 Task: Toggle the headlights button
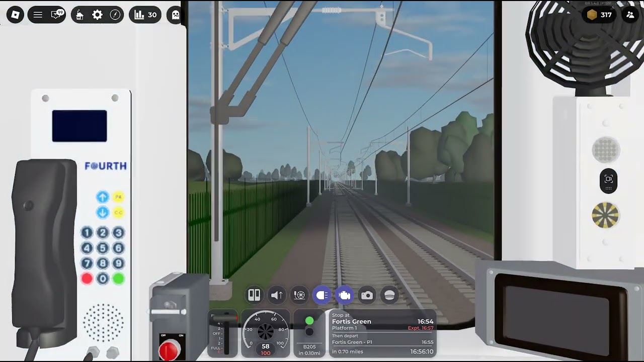[x=322, y=295]
